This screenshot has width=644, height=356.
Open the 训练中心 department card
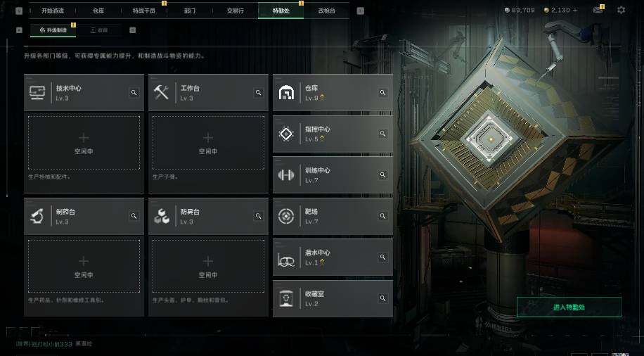[x=333, y=174]
